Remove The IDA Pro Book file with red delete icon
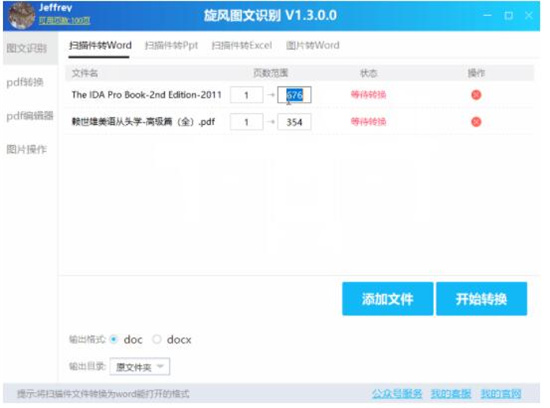Screen dimensions: 550x408 (x=476, y=95)
